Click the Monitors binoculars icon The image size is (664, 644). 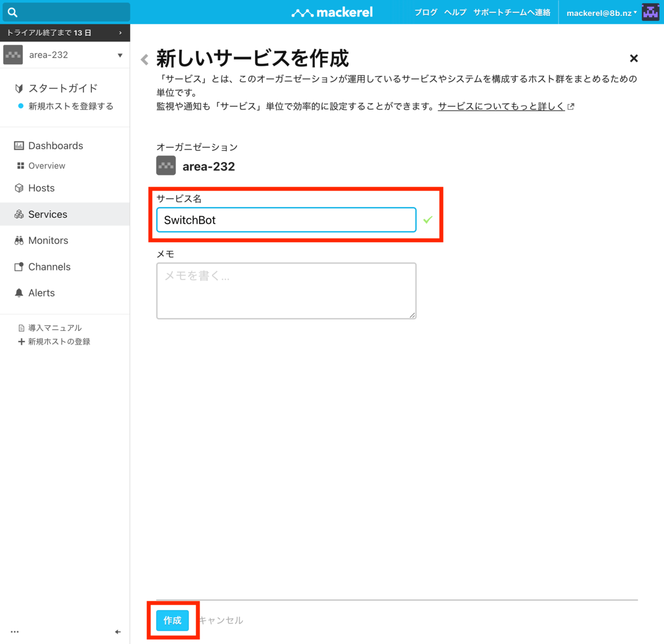(x=19, y=240)
